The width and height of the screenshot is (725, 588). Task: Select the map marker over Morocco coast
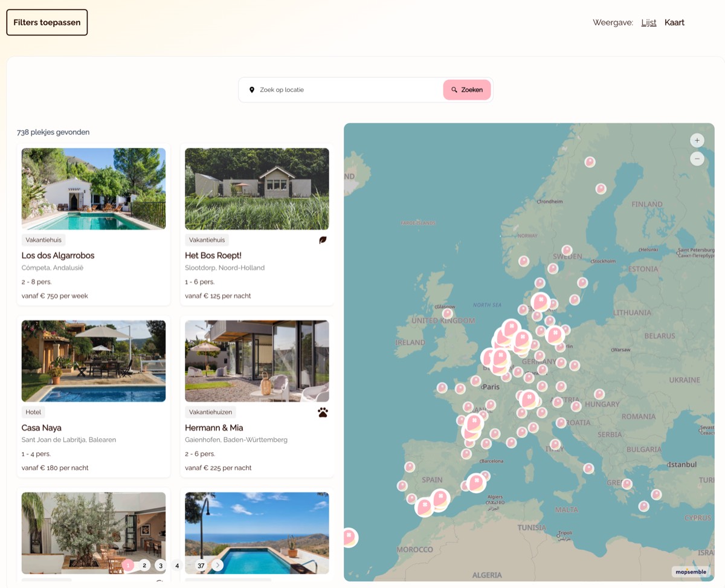pyautogui.click(x=349, y=537)
